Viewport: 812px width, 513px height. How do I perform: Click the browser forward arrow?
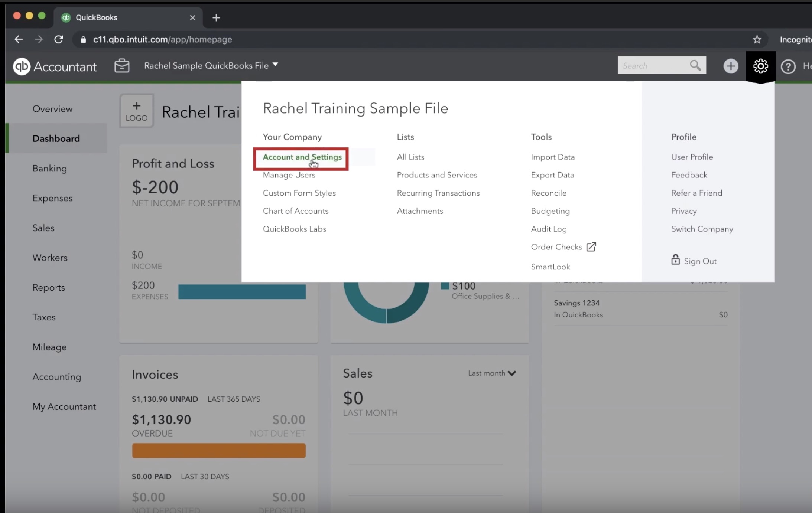coord(39,39)
